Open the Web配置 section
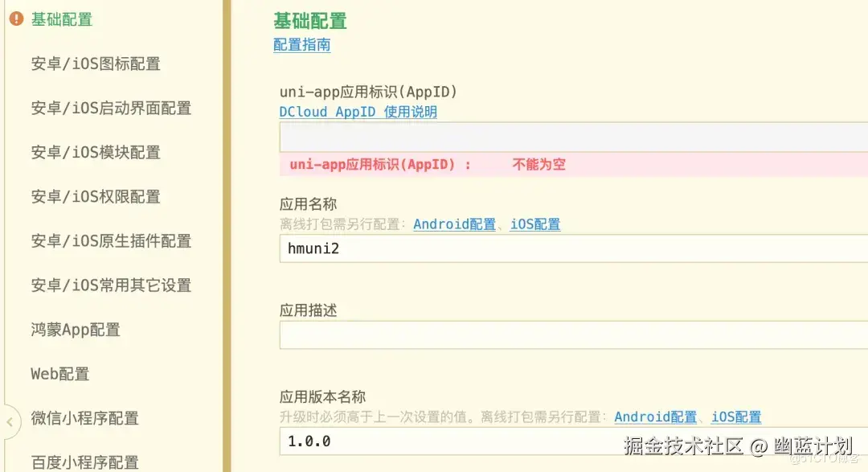This screenshot has height=472, width=868. [x=58, y=373]
